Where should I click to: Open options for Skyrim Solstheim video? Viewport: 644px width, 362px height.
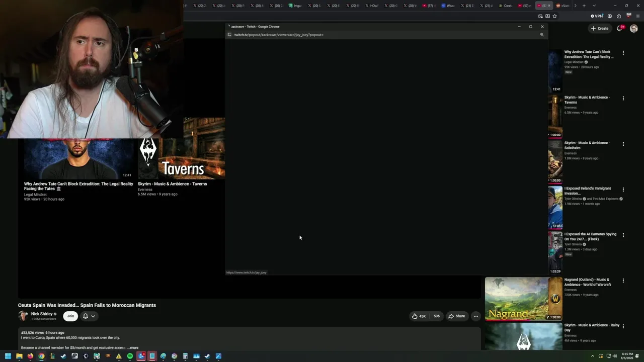[623, 144]
